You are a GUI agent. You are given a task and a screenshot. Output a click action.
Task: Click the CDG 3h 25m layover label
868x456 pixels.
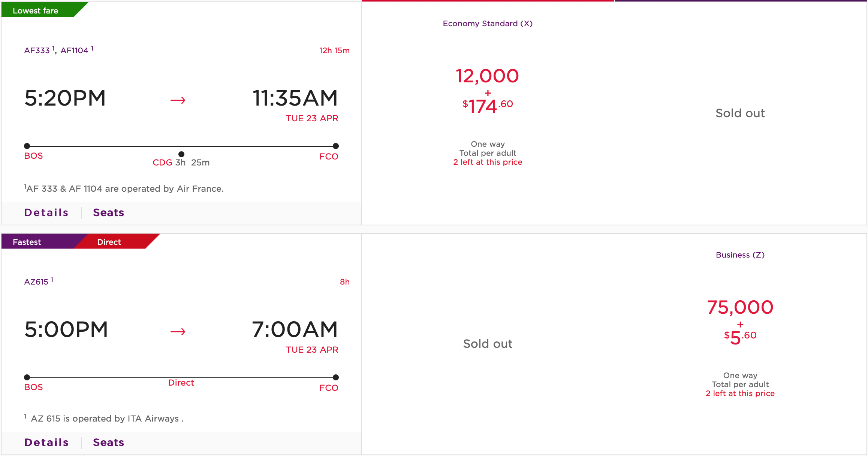tap(181, 162)
